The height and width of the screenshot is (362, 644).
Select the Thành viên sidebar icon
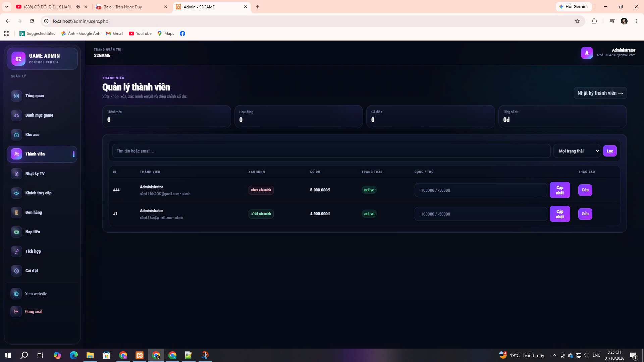pyautogui.click(x=16, y=154)
